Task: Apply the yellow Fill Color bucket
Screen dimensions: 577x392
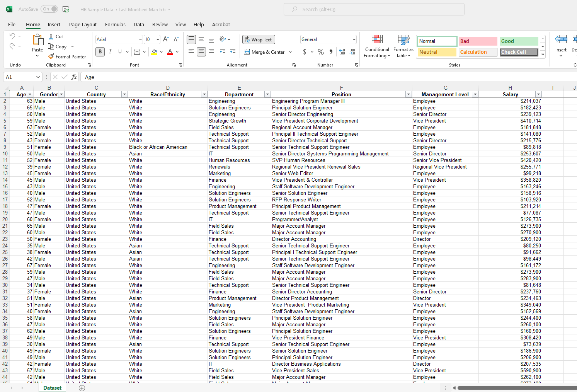Action: point(154,51)
